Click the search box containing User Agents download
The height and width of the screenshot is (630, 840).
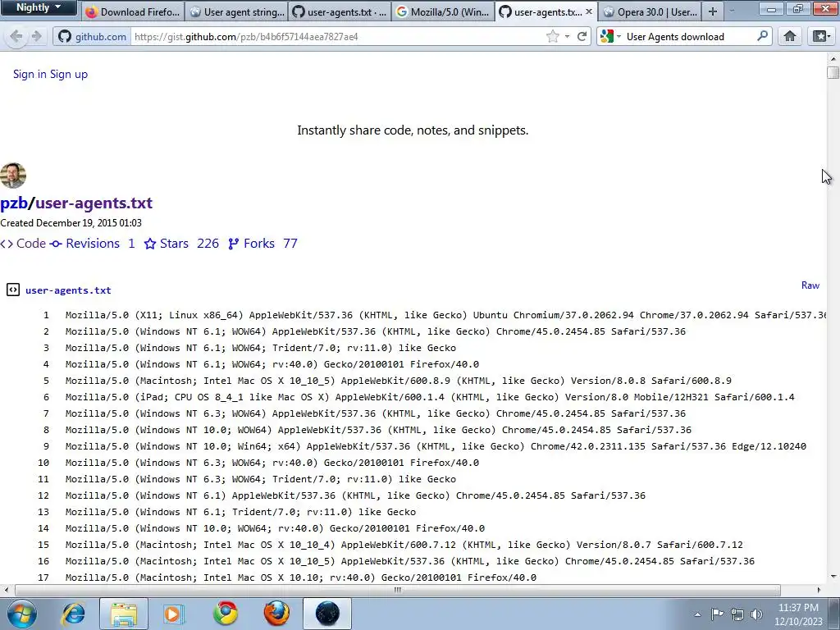click(x=688, y=36)
